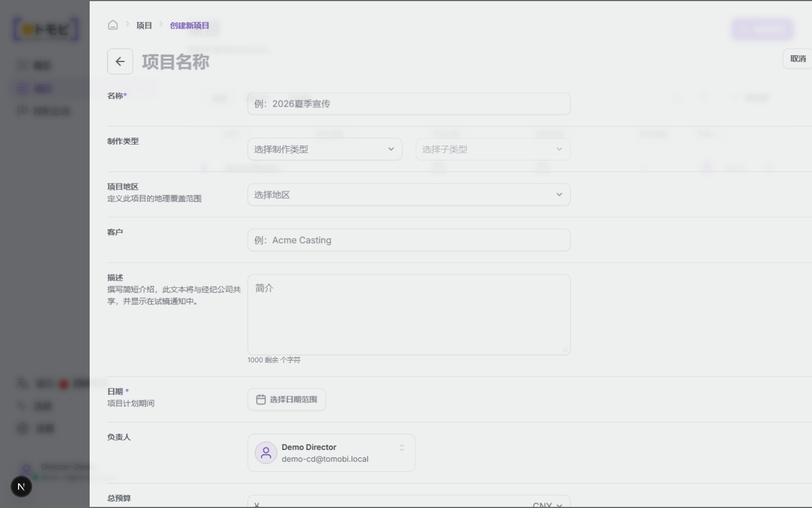This screenshot has height=508, width=812.
Task: Open the Demo Director owner selector
Action: (332, 453)
